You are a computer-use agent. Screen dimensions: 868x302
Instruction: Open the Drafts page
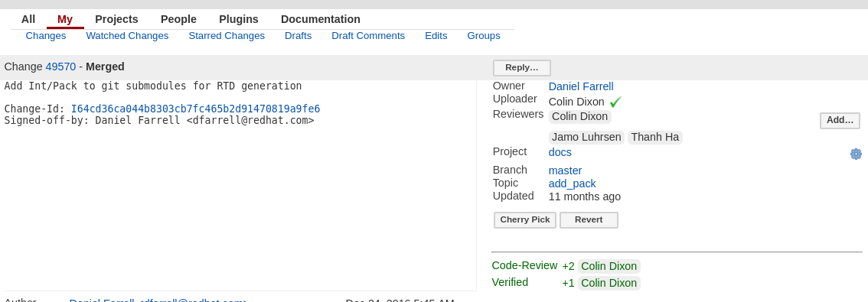(298, 36)
